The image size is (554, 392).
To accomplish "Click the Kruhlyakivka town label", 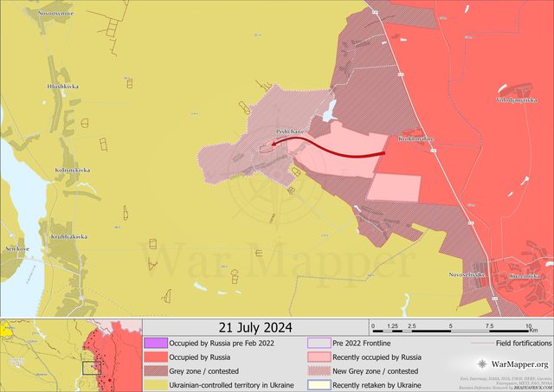I will tap(67, 236).
